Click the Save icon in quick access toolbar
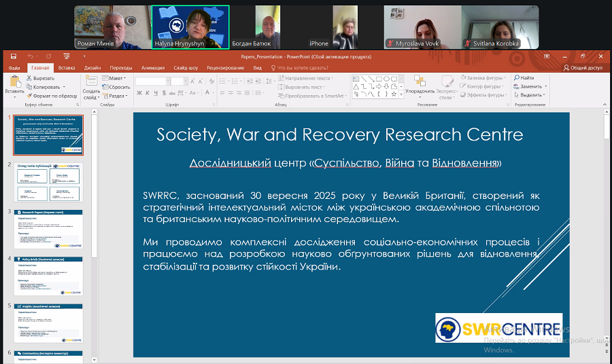 [14, 56]
